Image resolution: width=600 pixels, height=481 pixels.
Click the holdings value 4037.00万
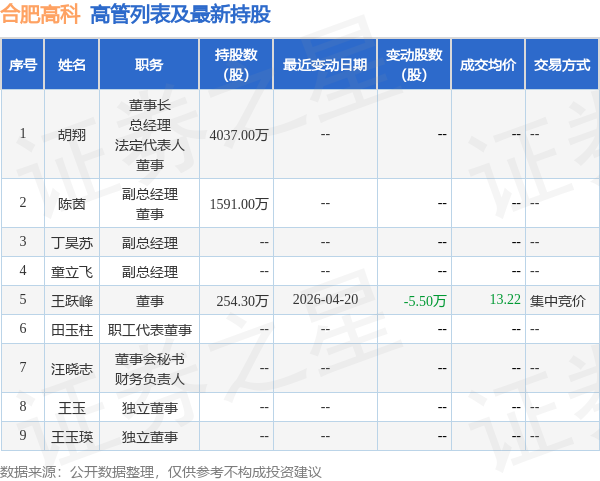[239, 135]
